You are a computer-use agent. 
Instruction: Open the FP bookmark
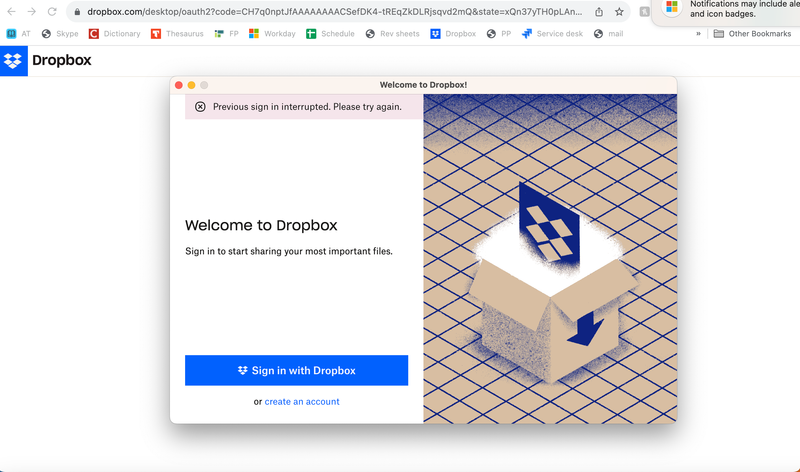(227, 34)
